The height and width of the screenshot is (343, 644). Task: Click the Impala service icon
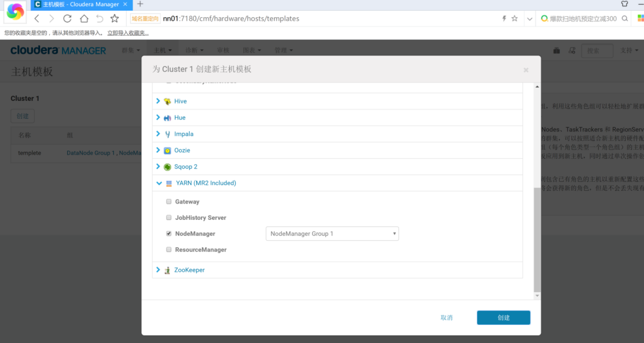pyautogui.click(x=168, y=134)
